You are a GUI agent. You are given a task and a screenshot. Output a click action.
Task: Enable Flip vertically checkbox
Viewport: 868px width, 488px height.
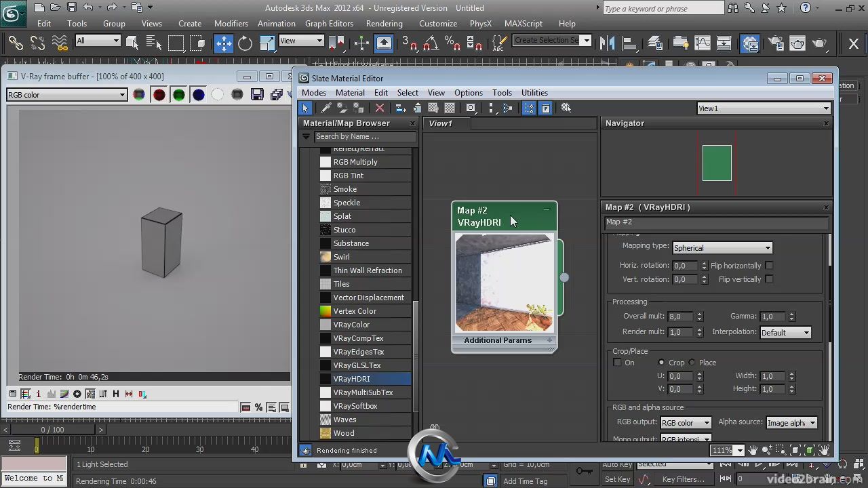769,279
